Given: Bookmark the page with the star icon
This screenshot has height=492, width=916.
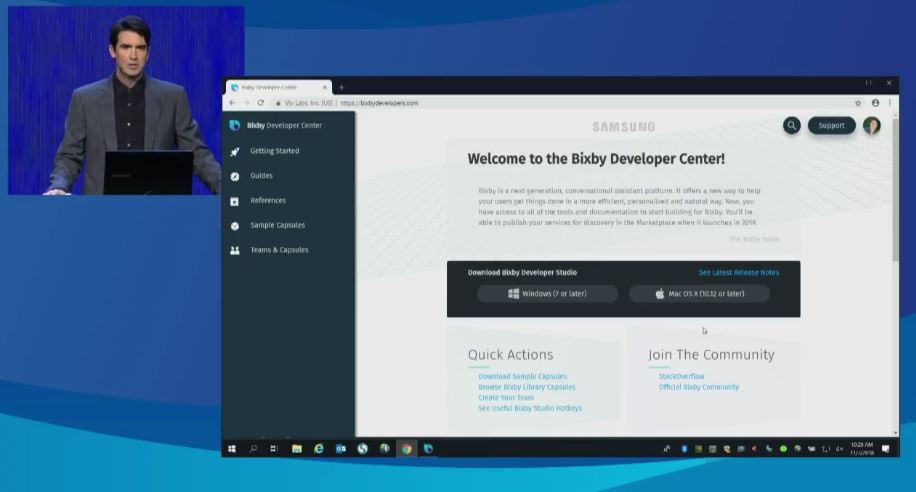Looking at the screenshot, I should tap(858, 103).
